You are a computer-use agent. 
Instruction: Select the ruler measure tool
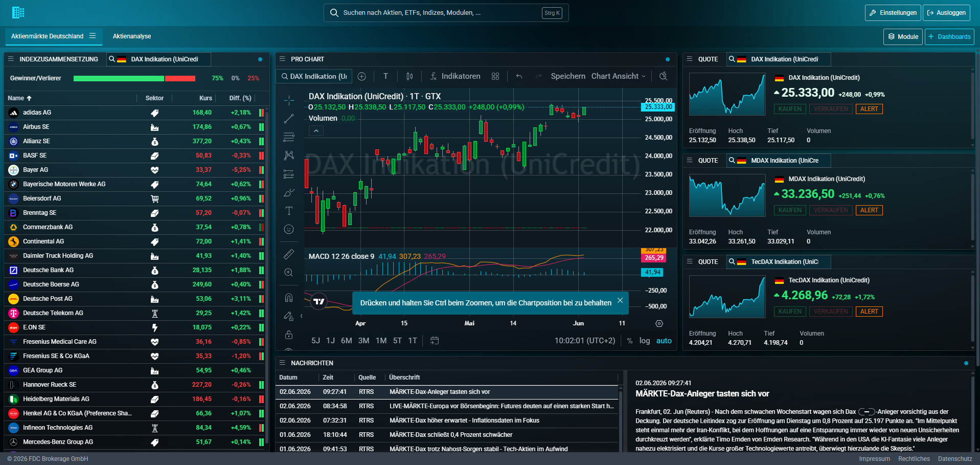click(x=289, y=254)
